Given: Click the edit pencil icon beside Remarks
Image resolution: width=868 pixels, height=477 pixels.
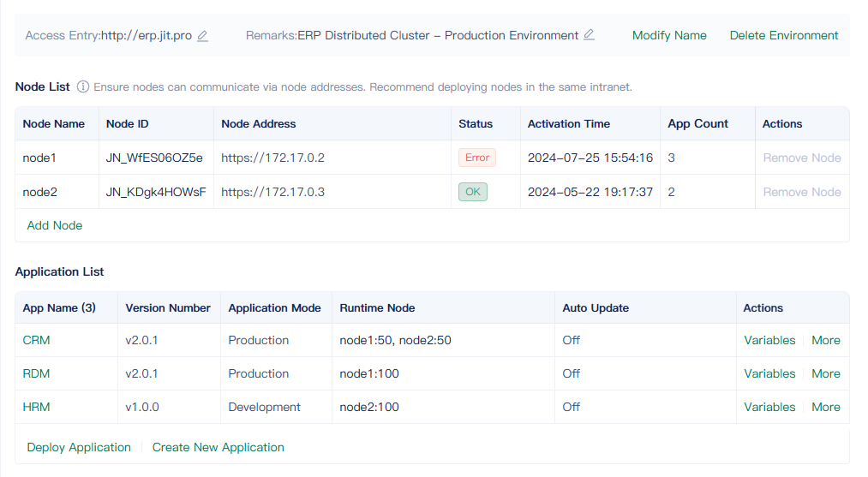Looking at the screenshot, I should point(589,35).
